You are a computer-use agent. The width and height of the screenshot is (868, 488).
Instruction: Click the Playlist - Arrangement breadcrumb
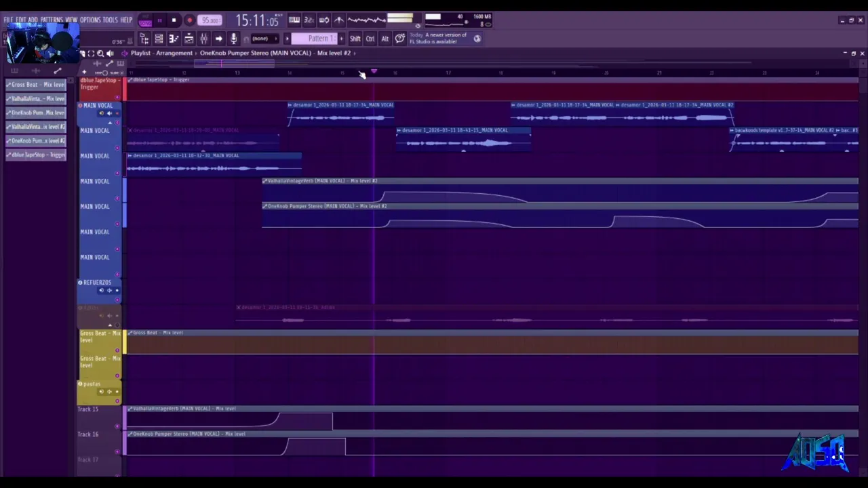coord(161,53)
